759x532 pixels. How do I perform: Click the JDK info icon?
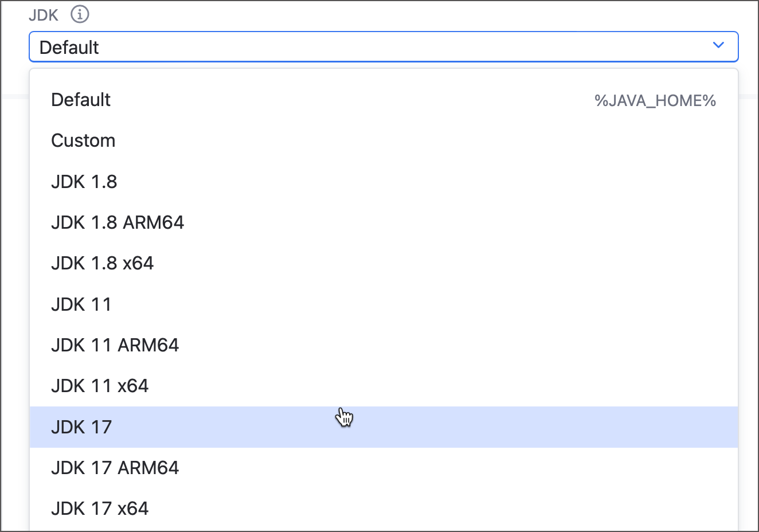[x=80, y=14]
